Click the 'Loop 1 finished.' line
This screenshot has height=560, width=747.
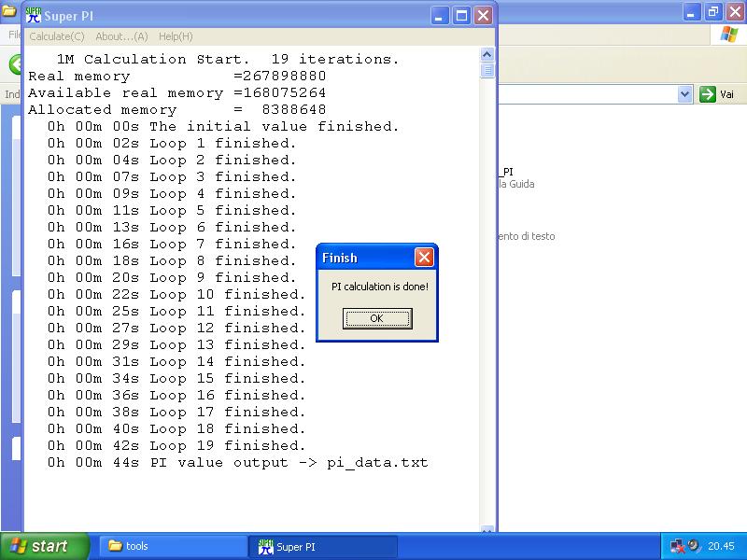[172, 144]
